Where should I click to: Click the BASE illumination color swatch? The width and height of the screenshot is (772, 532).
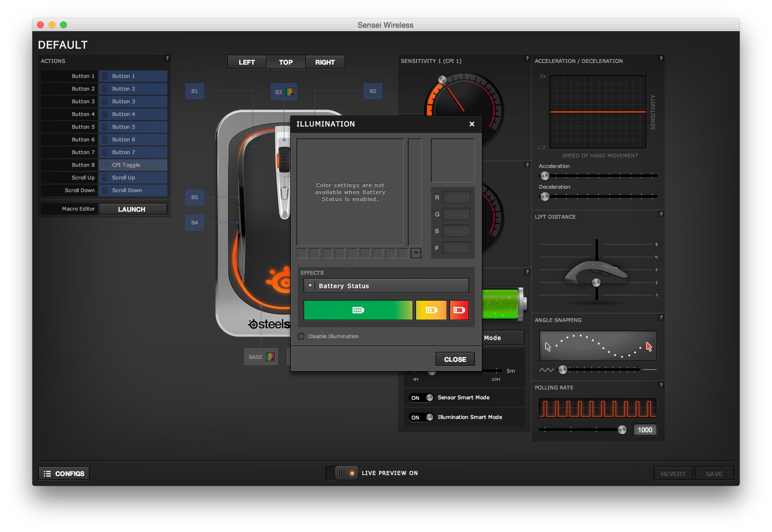[x=270, y=357]
